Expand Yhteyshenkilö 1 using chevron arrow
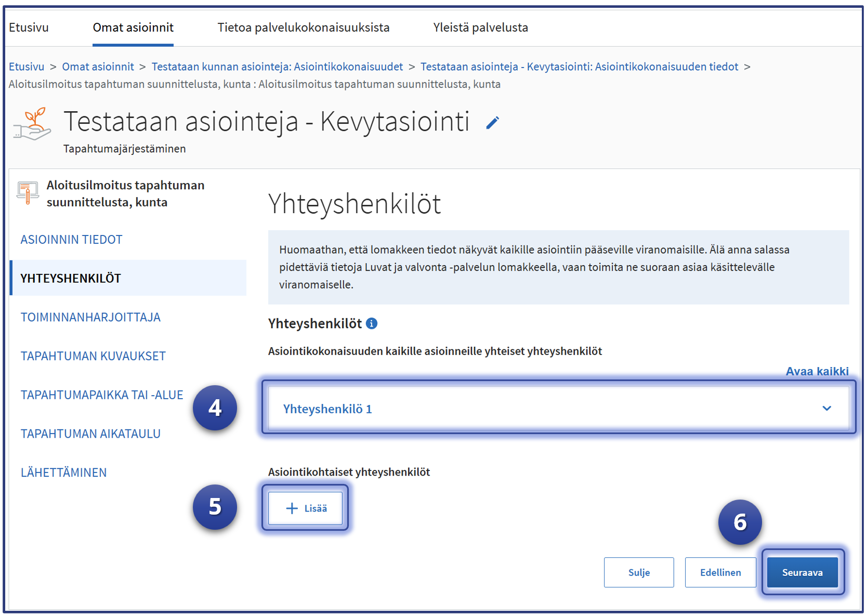 [826, 409]
